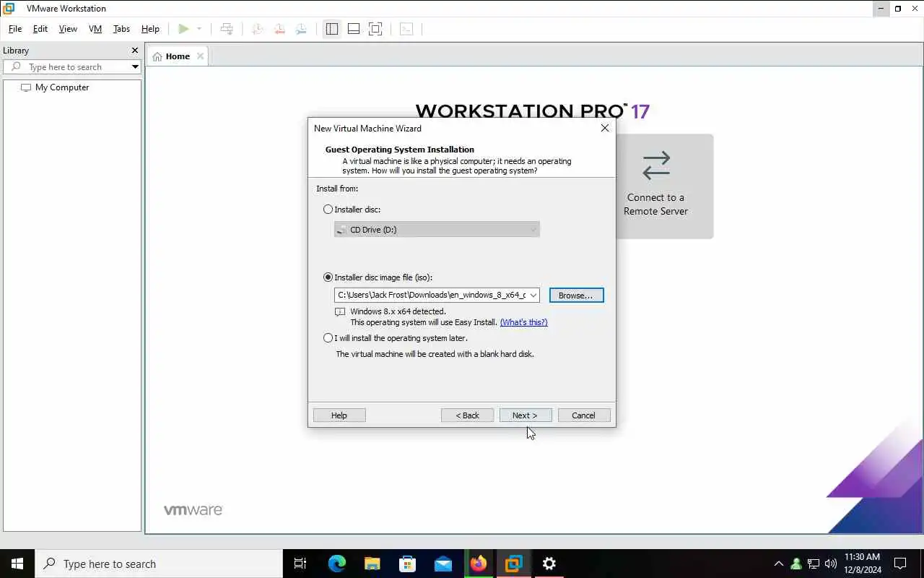Open the View menu
This screenshot has height=578, width=924.
tap(68, 29)
